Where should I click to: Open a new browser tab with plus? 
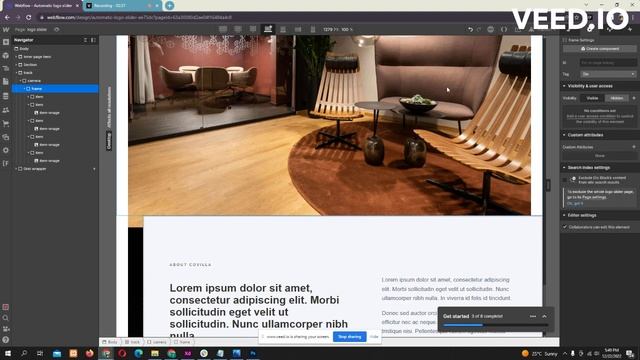pos(169,6)
